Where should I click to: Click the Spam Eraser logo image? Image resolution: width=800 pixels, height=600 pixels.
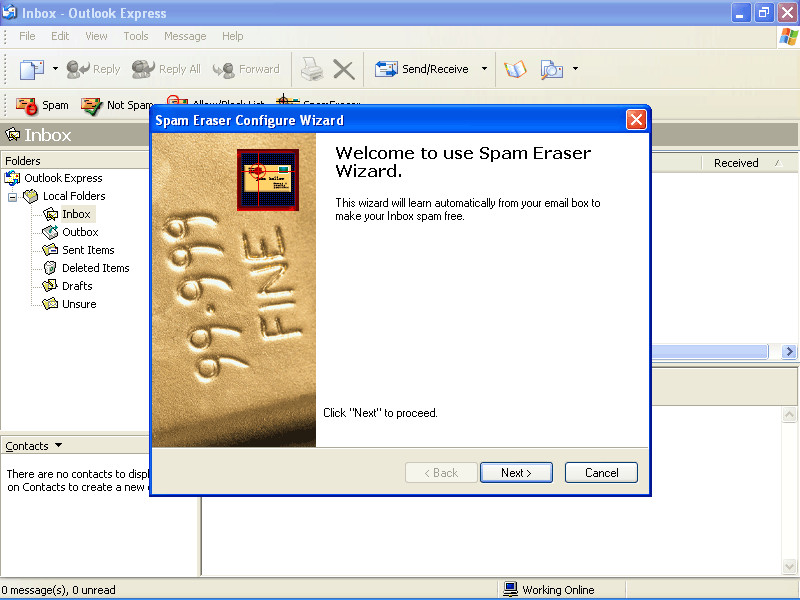click(268, 180)
